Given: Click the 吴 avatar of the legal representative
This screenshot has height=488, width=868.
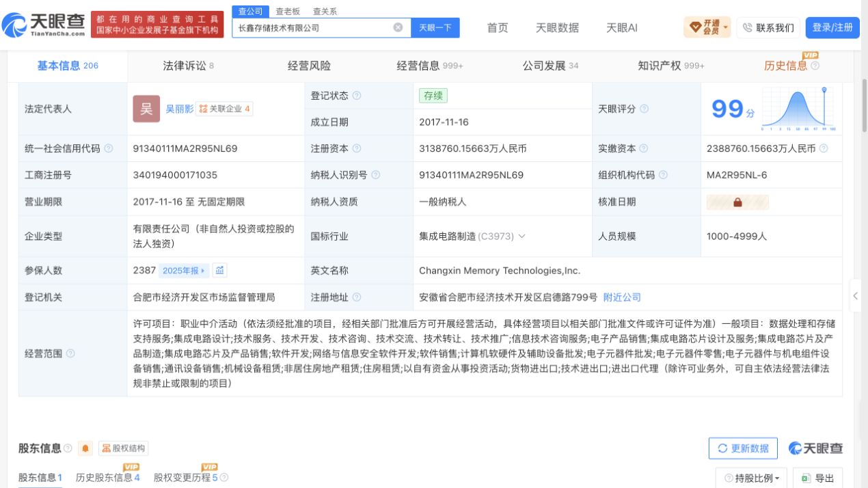Looking at the screenshot, I should pyautogui.click(x=146, y=109).
